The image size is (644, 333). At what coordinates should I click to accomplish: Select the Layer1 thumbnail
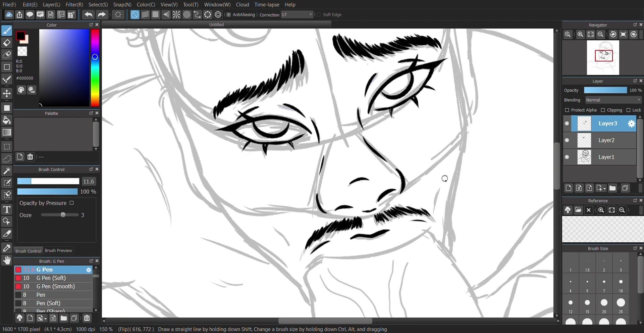(584, 157)
